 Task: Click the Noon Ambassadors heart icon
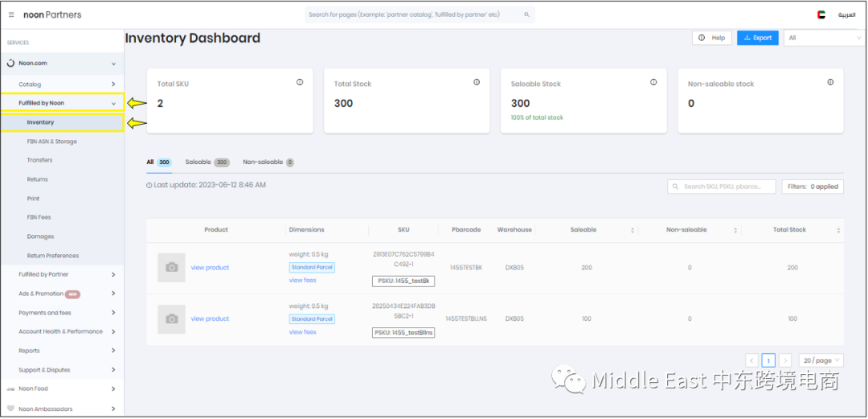(10, 409)
